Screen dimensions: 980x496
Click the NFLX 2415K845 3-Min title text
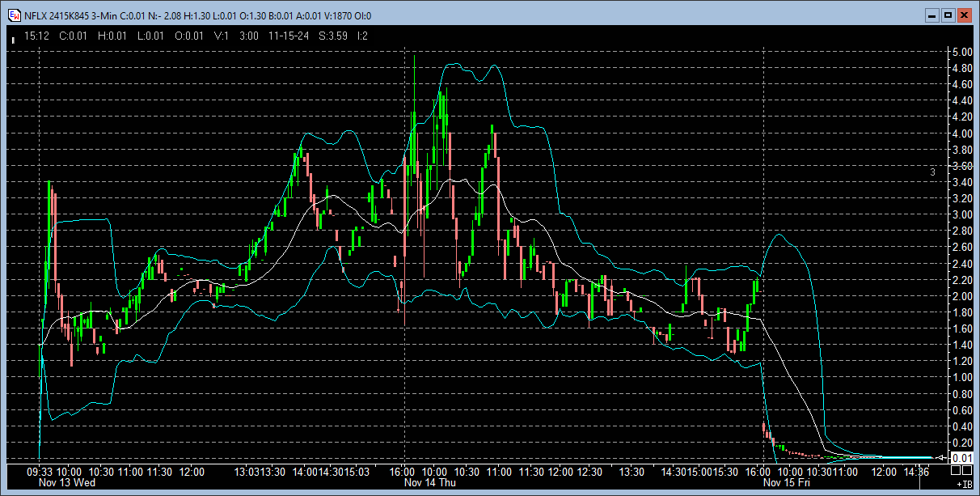tap(70, 15)
